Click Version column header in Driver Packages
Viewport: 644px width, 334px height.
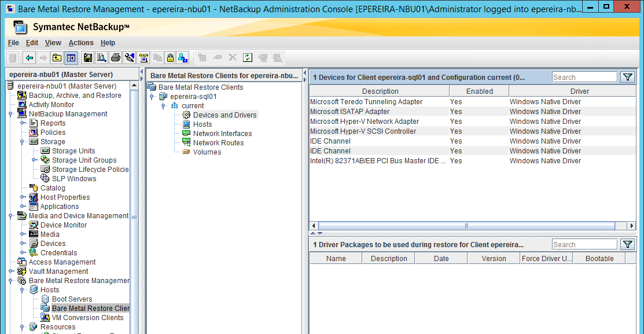click(494, 258)
